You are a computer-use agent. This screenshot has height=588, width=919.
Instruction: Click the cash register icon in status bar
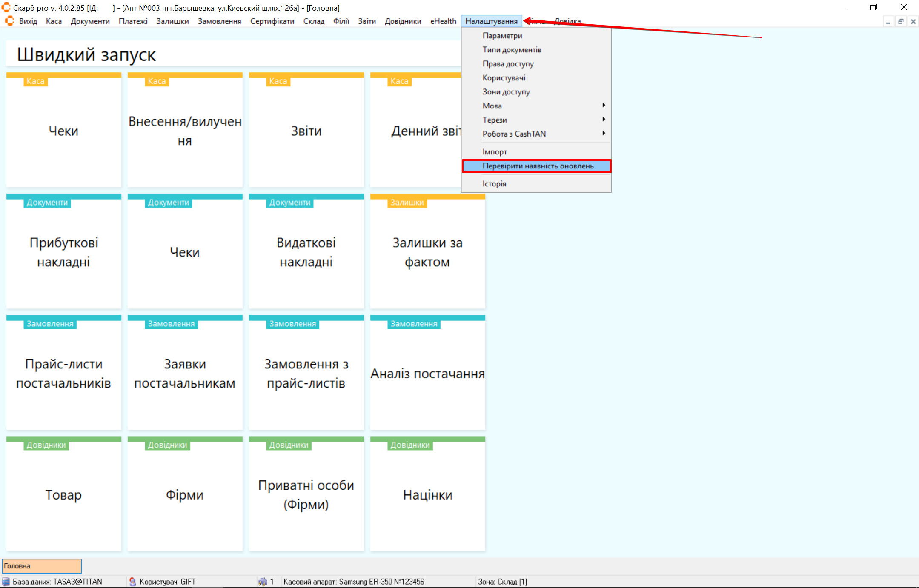[x=263, y=582]
